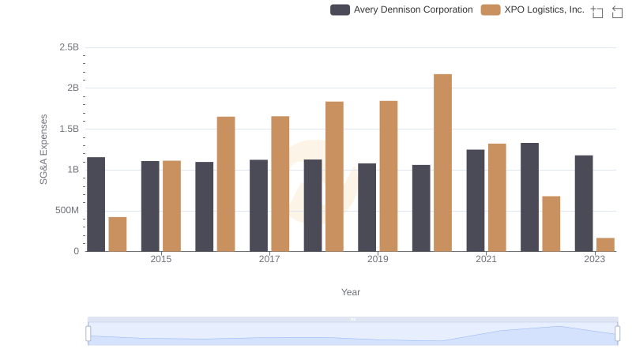Click the 1B y-axis label
The height and width of the screenshot is (364, 632).
73,170
